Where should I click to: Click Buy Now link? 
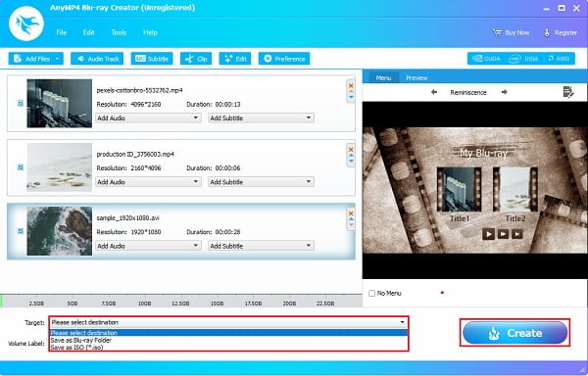click(512, 32)
